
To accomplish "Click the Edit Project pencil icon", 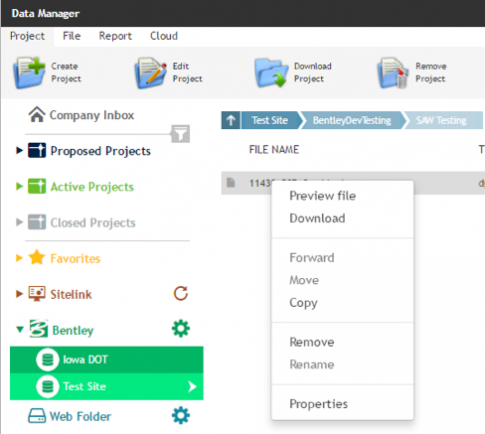I will pos(151,73).
